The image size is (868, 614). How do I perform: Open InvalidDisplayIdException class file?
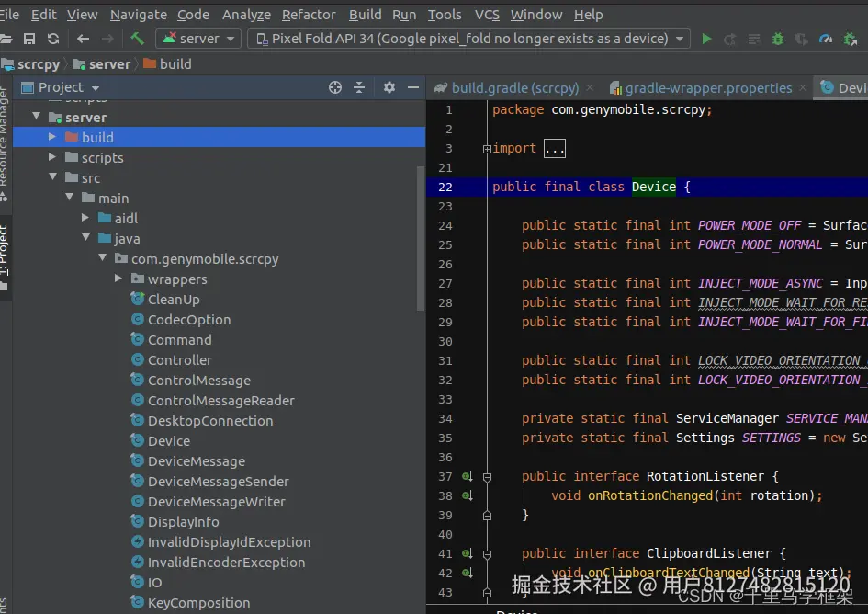click(229, 542)
